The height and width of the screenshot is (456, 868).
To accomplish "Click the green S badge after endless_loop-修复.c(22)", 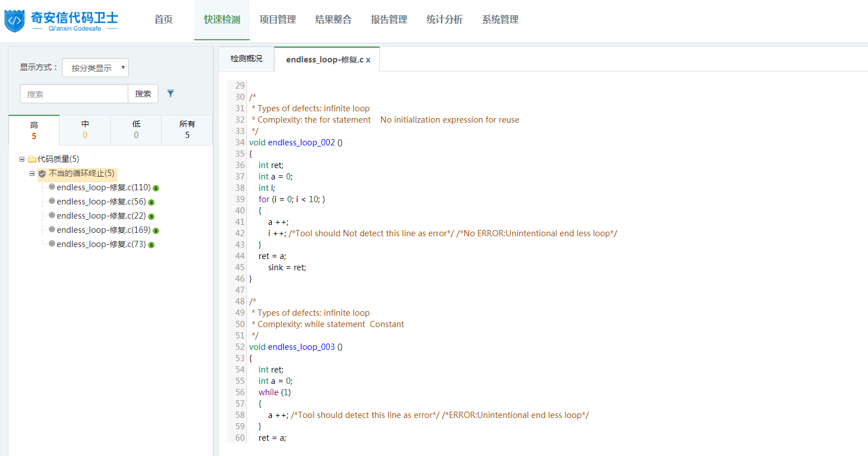I will (152, 216).
